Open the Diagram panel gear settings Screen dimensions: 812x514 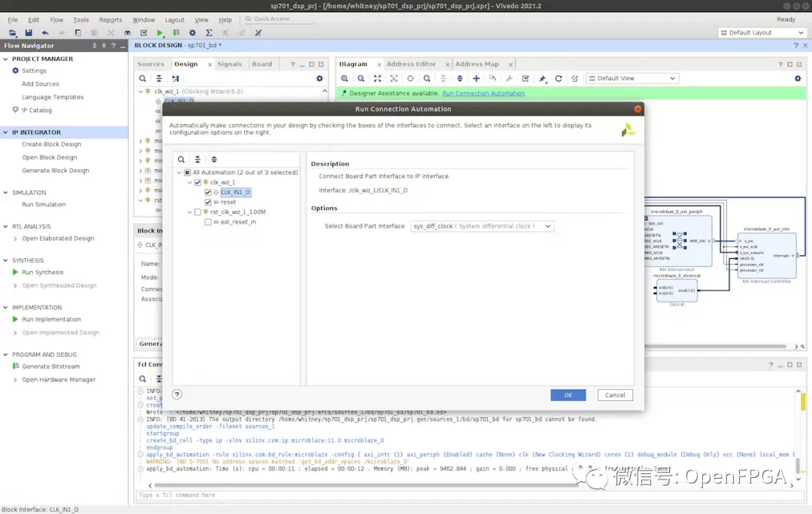[x=798, y=78]
